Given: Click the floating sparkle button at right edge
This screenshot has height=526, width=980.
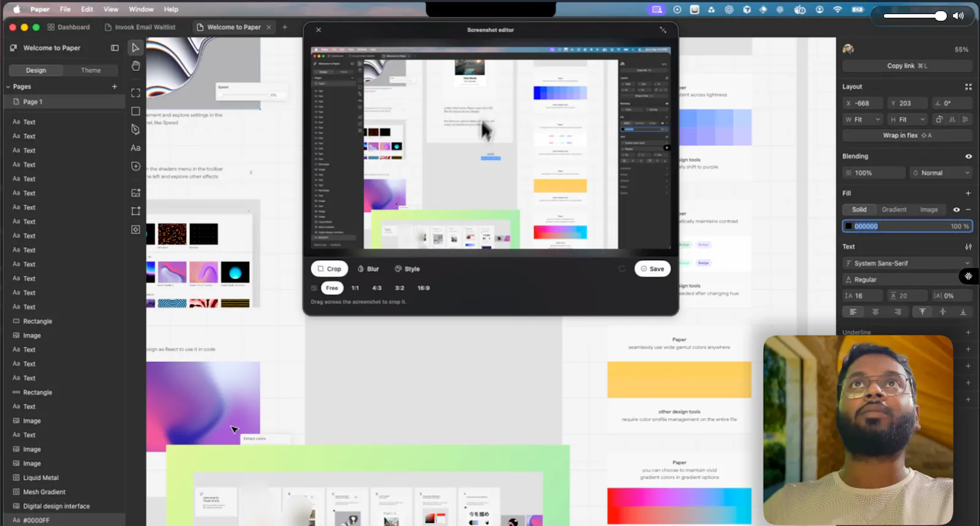Looking at the screenshot, I should (x=968, y=276).
